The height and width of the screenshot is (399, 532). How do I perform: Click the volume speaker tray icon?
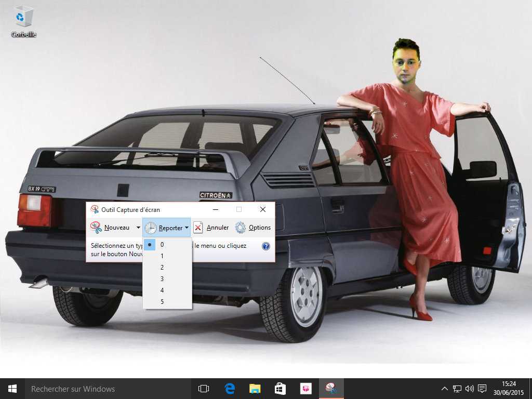click(x=469, y=389)
